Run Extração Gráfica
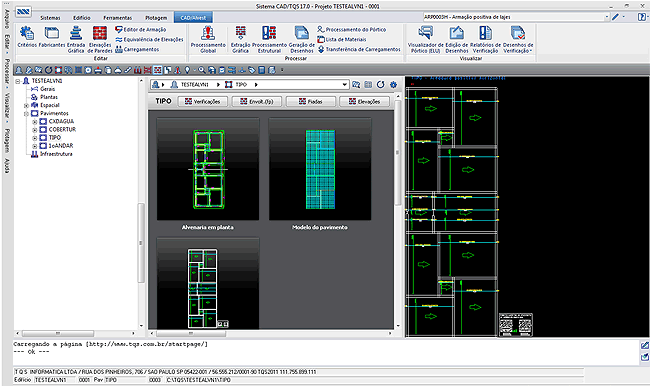650x386 pixels. pos(240,39)
